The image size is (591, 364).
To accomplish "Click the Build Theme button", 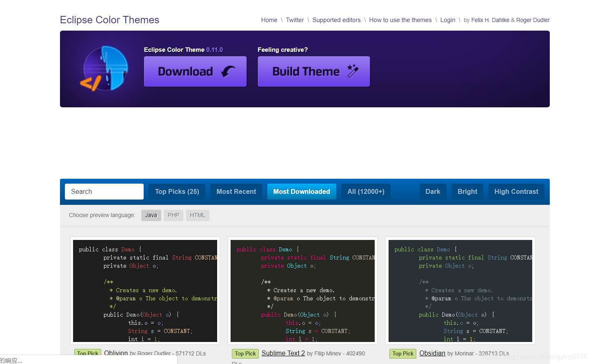I will pos(314,71).
